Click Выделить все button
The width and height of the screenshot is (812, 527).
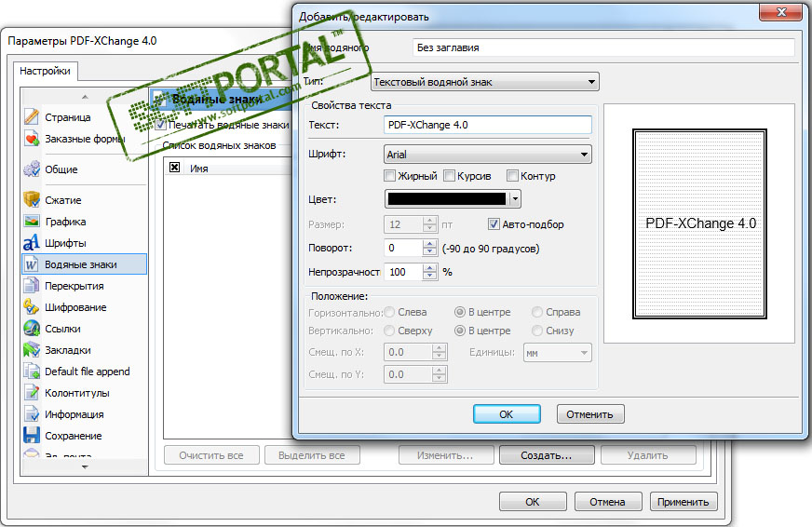point(312,455)
